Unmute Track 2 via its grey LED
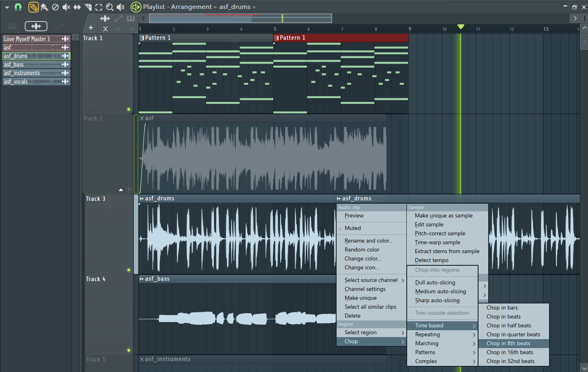588x372 pixels. pyautogui.click(x=129, y=189)
